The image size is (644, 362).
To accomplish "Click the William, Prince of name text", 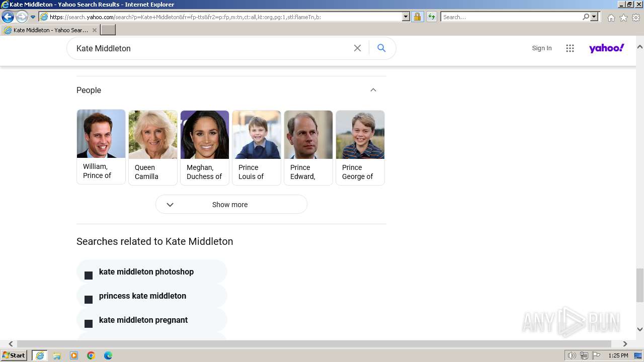I will (x=97, y=171).
